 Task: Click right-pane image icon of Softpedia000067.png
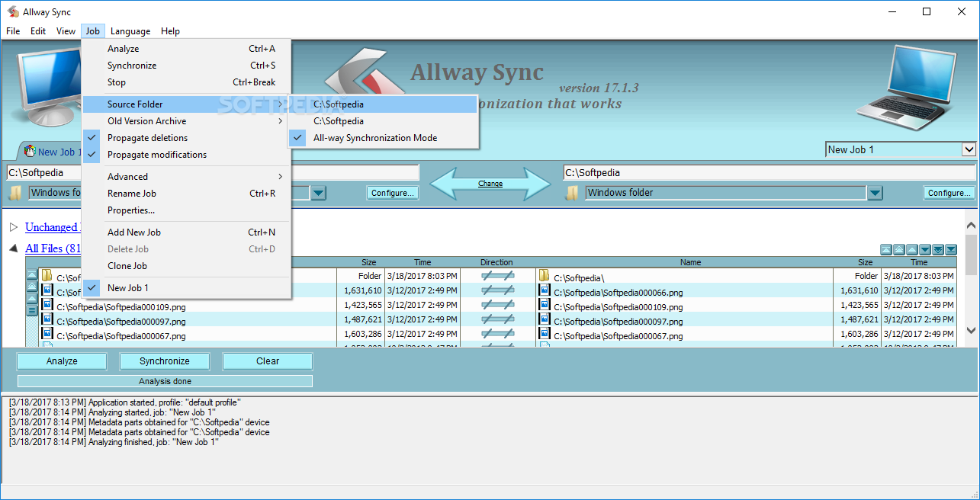point(545,333)
